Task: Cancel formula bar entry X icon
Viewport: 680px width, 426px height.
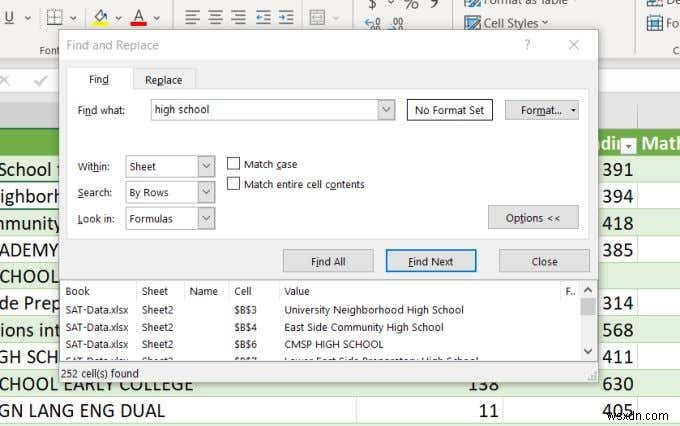Action: coord(4,81)
